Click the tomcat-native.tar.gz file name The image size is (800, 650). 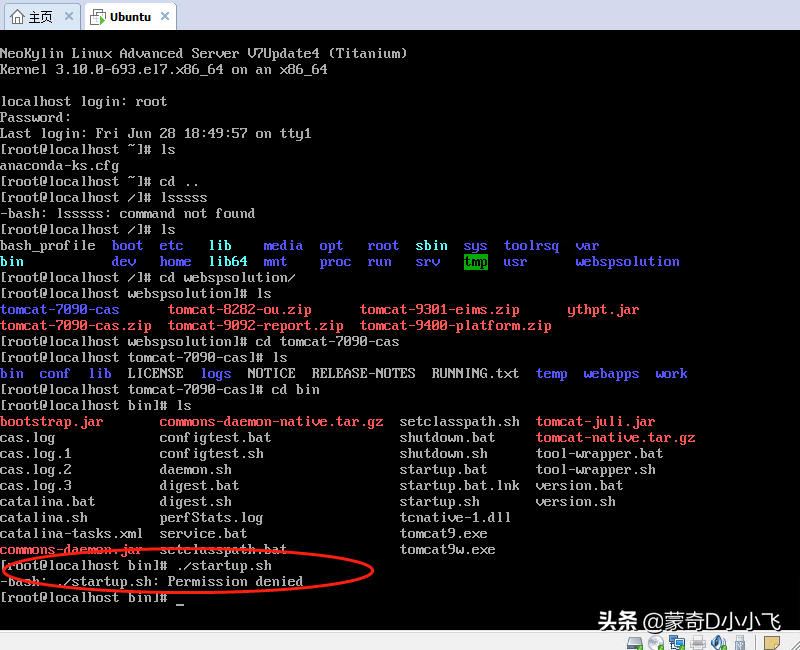click(x=615, y=438)
